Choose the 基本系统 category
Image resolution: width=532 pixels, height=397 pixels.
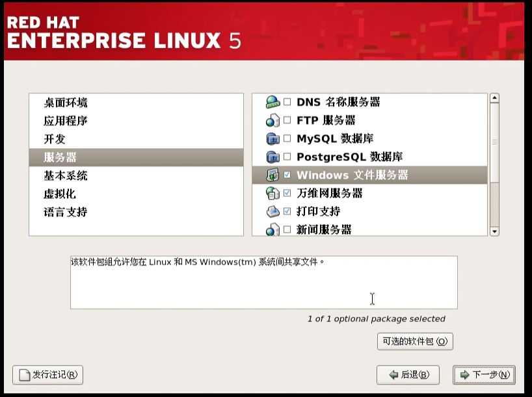[x=137, y=175]
